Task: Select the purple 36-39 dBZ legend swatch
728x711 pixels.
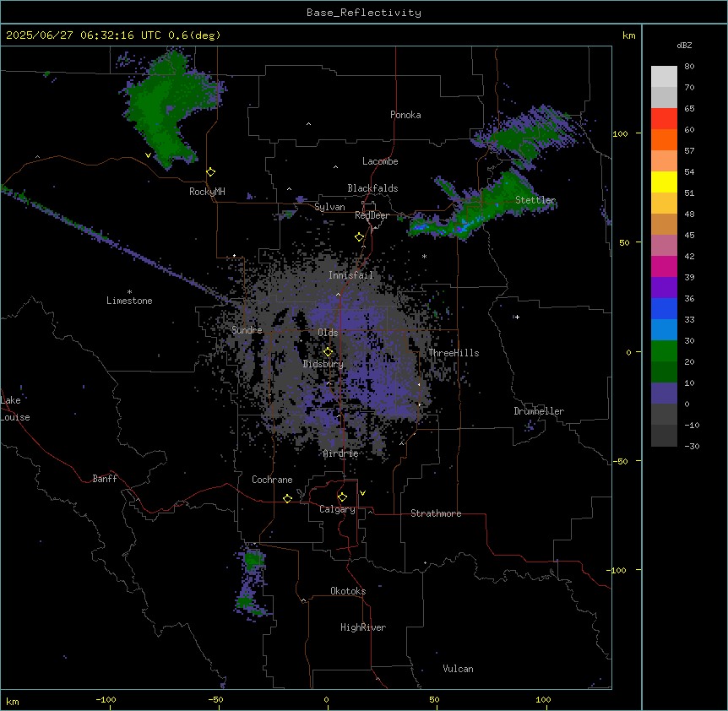Action: click(664, 288)
